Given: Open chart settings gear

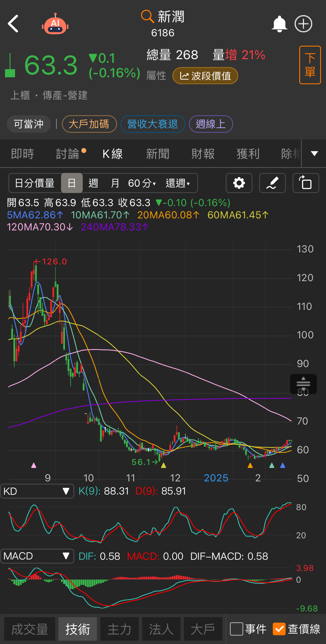Looking at the screenshot, I should (x=239, y=183).
